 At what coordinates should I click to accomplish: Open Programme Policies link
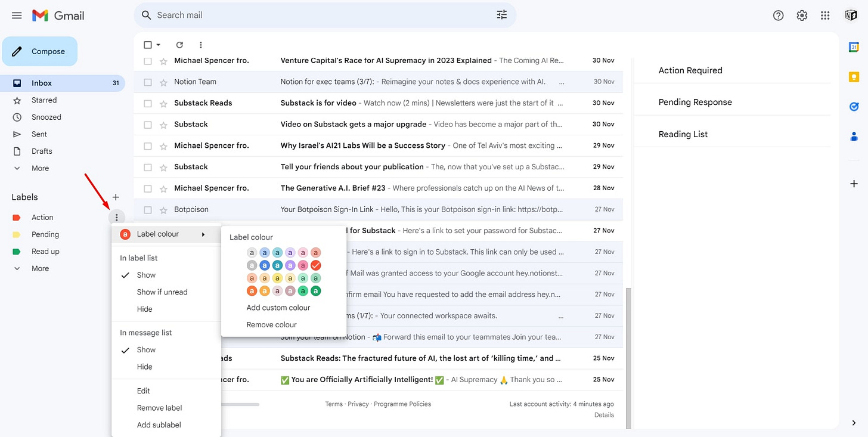(x=402, y=404)
